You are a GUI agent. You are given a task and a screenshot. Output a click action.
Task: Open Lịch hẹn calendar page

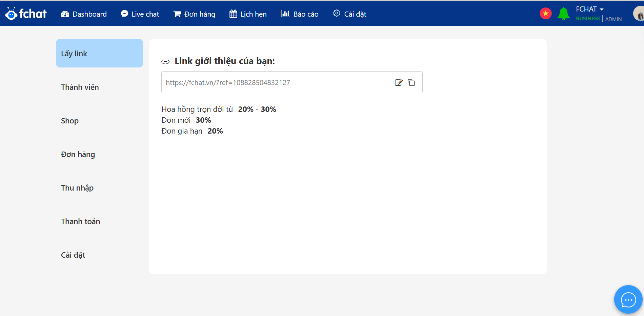click(248, 14)
